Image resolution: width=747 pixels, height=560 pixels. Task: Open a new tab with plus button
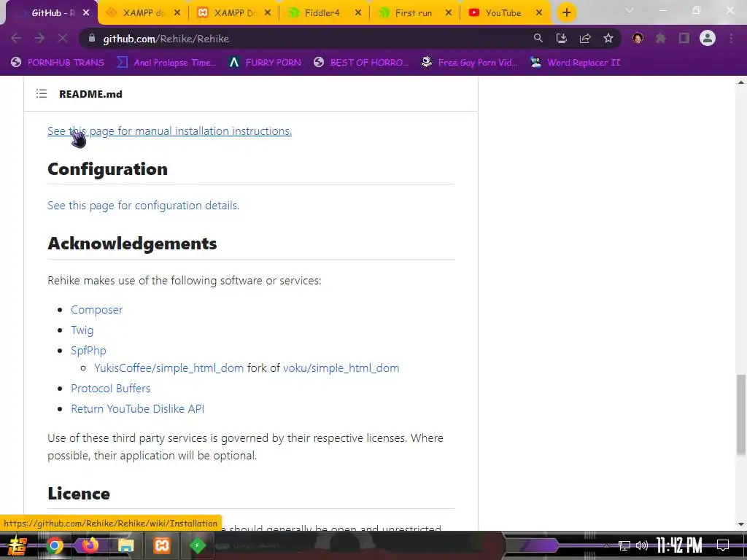[x=566, y=12]
